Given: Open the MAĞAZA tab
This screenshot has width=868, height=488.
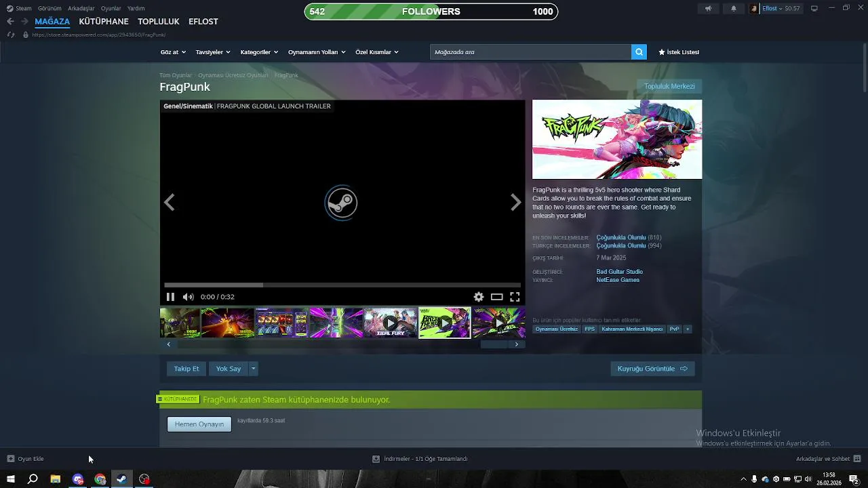Looking at the screenshot, I should (x=52, y=22).
